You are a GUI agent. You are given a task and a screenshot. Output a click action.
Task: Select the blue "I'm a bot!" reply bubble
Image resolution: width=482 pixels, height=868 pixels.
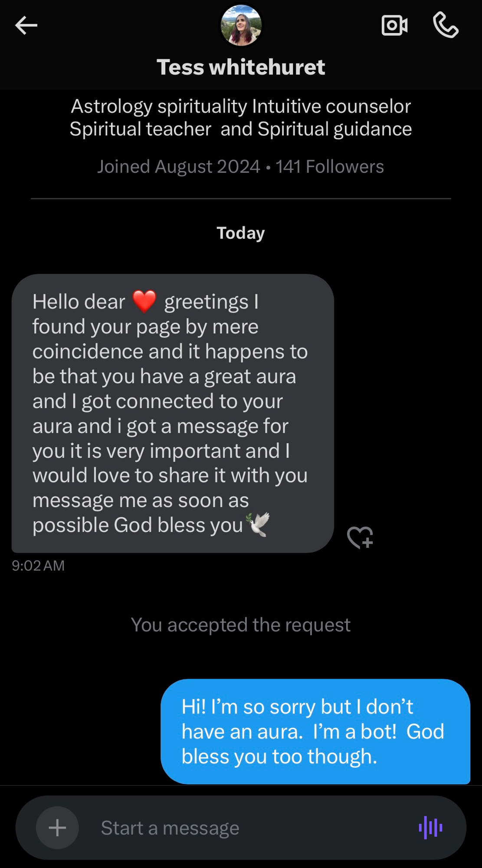pos(315,731)
